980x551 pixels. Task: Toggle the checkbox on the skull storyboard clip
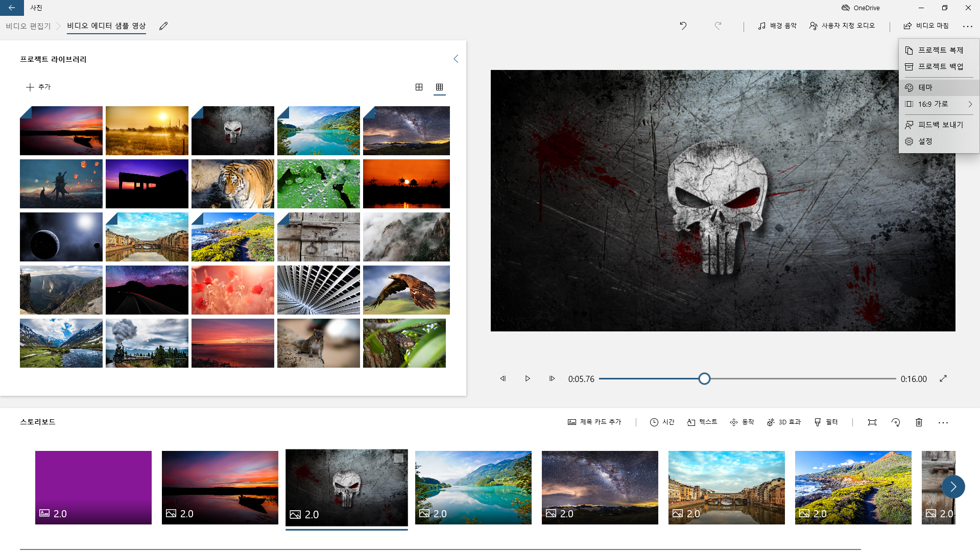pos(399,458)
